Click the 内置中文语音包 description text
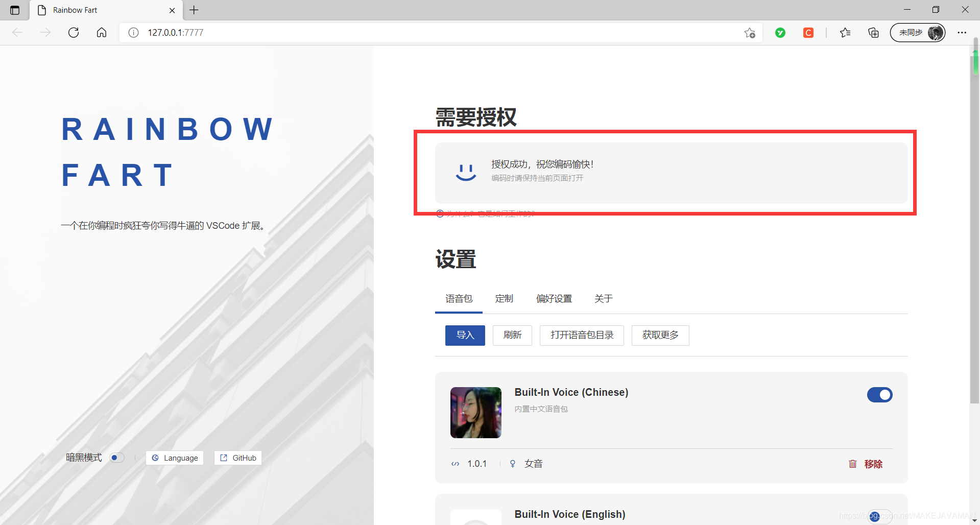This screenshot has width=980, height=525. coord(541,409)
